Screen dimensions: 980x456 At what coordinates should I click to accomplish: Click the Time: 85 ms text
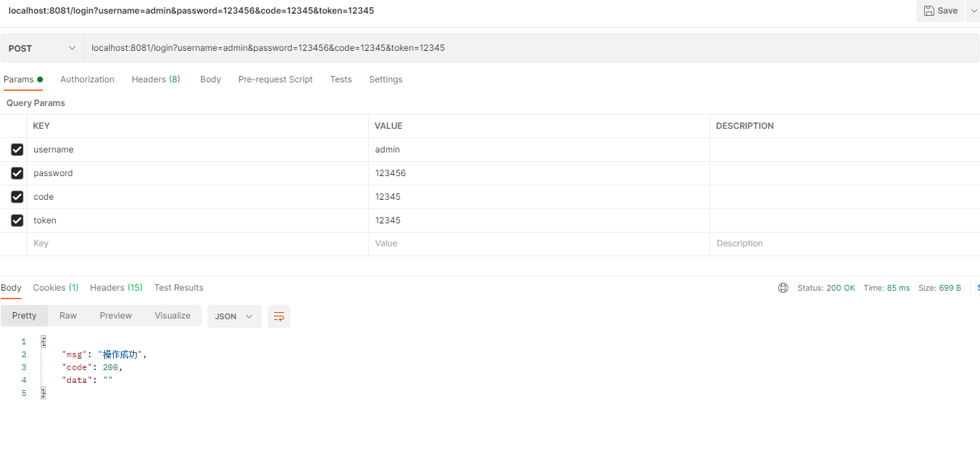887,288
